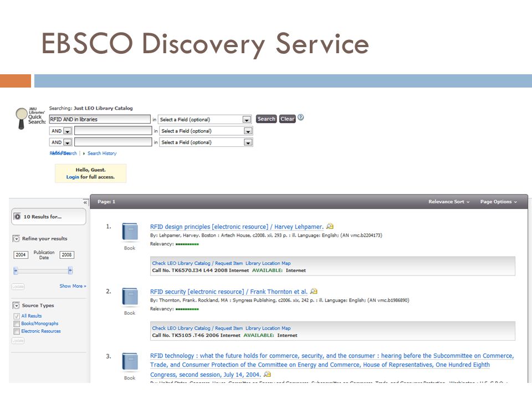Image resolution: width=532 pixels, height=399 pixels.
Task: Open Library Location Map for result 1
Action: coord(268,263)
